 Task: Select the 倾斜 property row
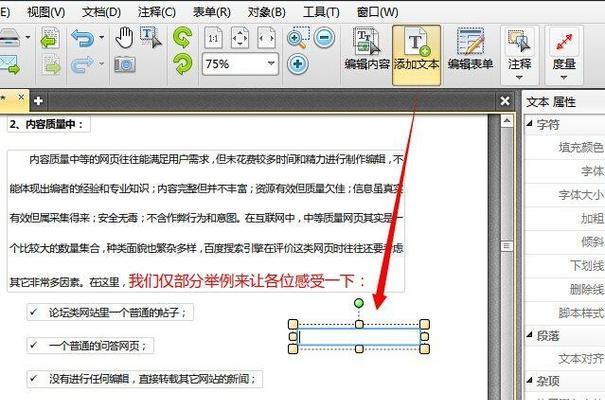pos(564,242)
